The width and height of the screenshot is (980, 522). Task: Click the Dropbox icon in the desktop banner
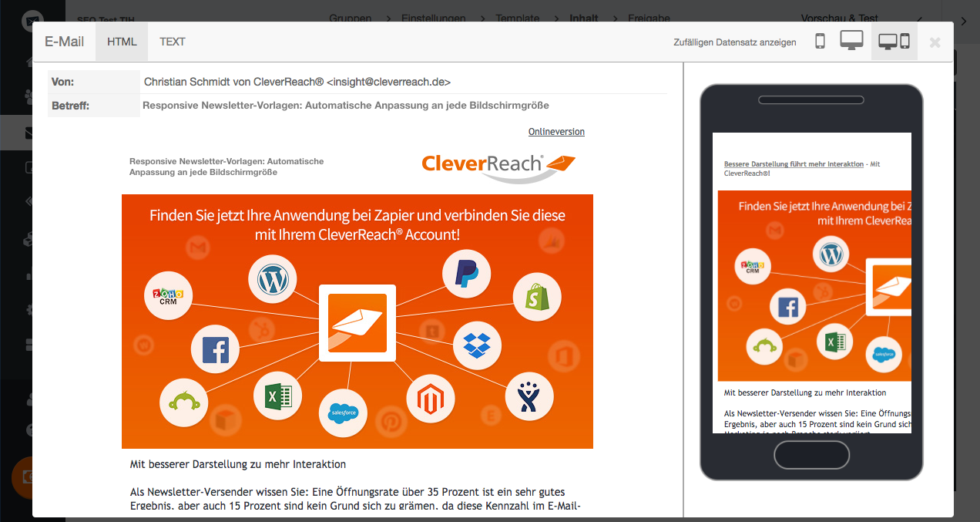pyautogui.click(x=477, y=345)
